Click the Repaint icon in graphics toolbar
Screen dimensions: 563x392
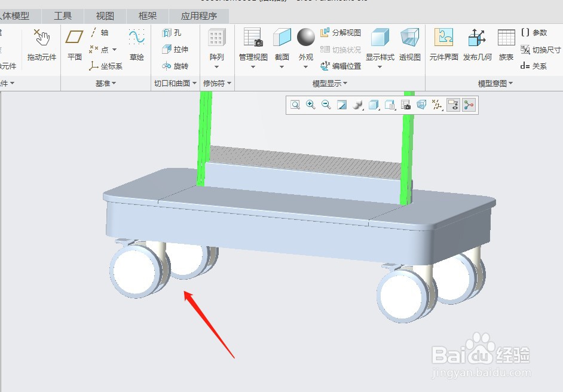(342, 105)
